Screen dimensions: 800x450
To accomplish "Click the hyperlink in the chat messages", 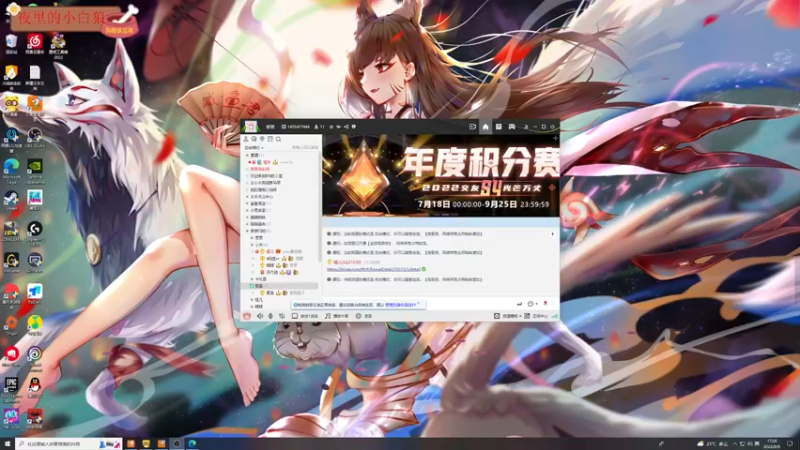I will [373, 269].
